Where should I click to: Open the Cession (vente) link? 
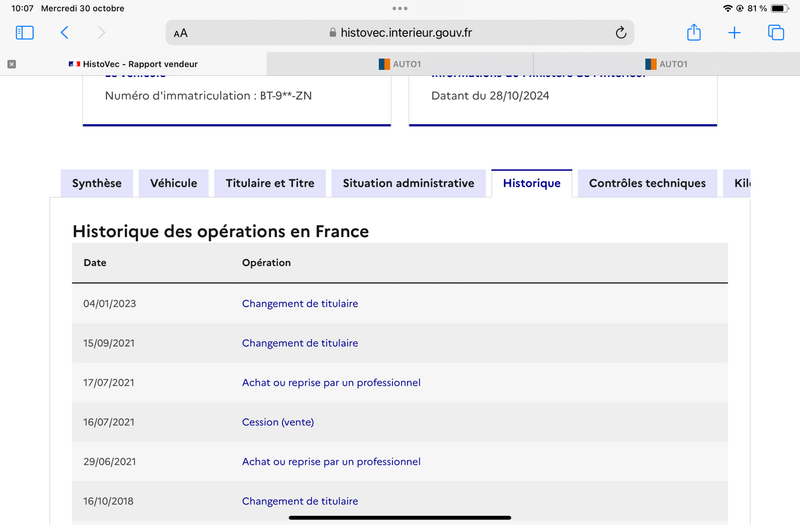[x=278, y=422]
